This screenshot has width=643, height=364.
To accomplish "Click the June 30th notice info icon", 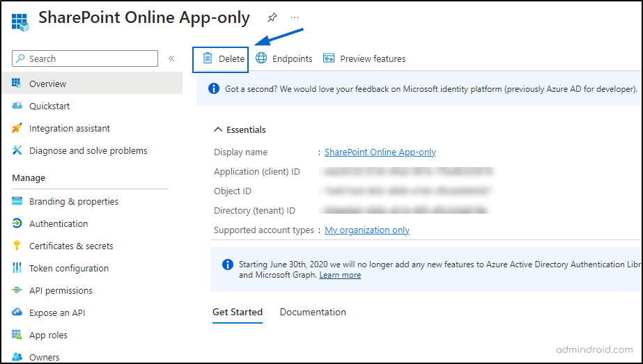I will coord(228,264).
